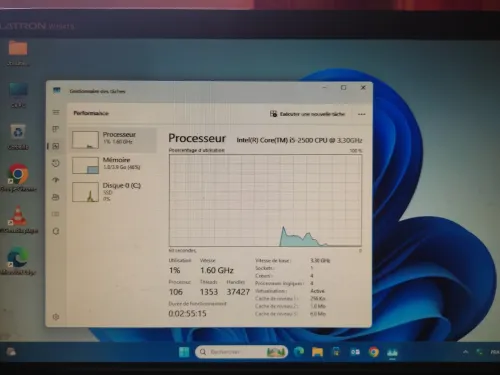Image resolution: width=500 pixels, height=375 pixels.
Task: Open the Processes page icon in sidebar
Action: [x=56, y=129]
